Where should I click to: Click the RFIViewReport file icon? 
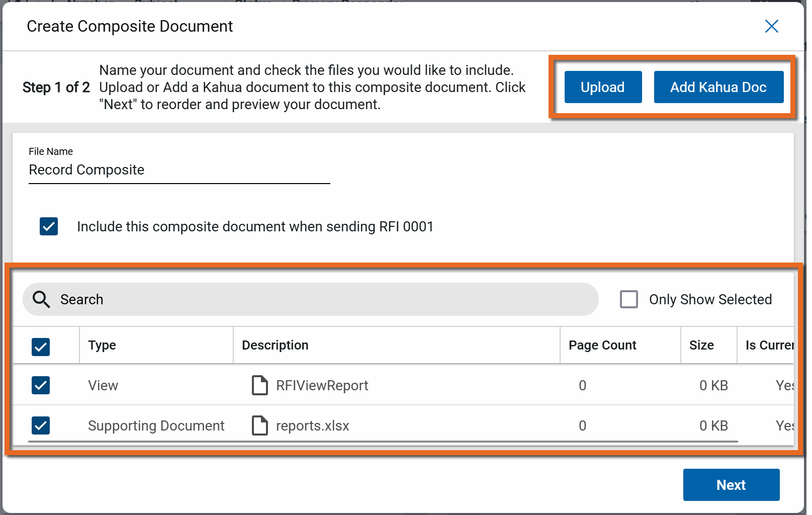(259, 386)
